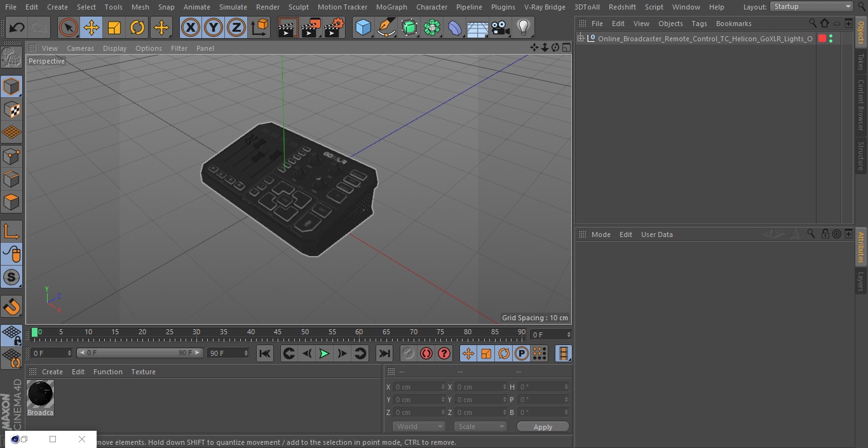Add a Cube primitive object
The width and height of the screenshot is (868, 448).
tap(363, 27)
